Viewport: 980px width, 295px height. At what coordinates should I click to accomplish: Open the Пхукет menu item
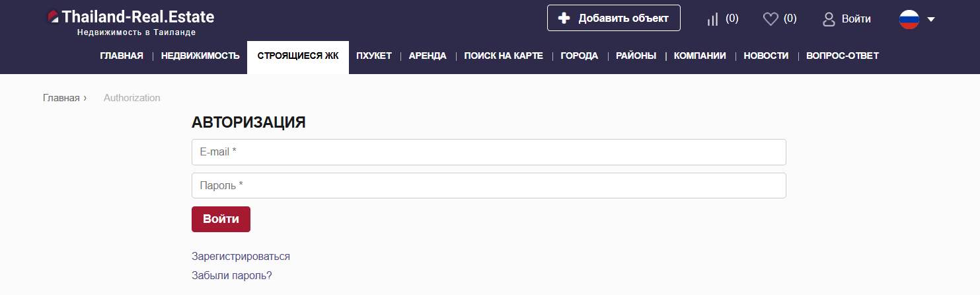tap(374, 56)
